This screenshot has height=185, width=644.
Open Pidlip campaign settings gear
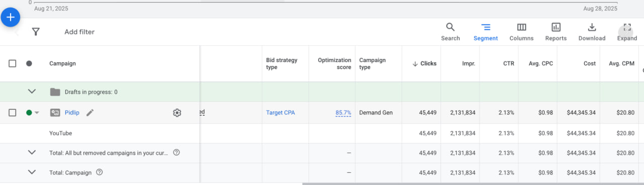tap(177, 113)
